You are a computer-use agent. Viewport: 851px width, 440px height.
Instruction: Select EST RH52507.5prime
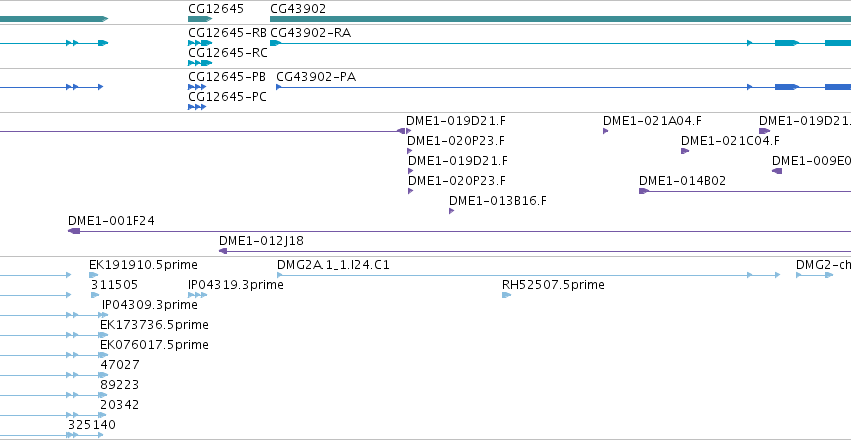(553, 285)
